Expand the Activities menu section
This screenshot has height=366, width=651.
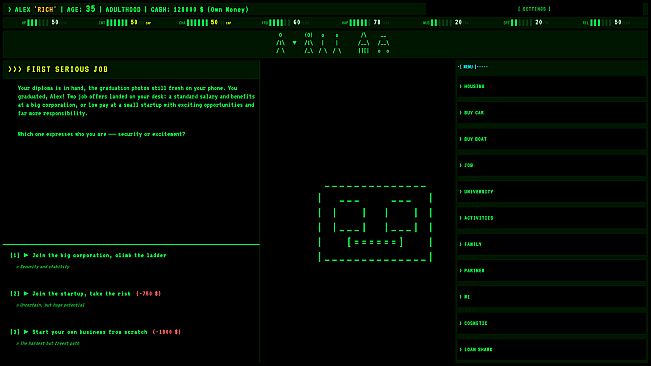click(551, 218)
